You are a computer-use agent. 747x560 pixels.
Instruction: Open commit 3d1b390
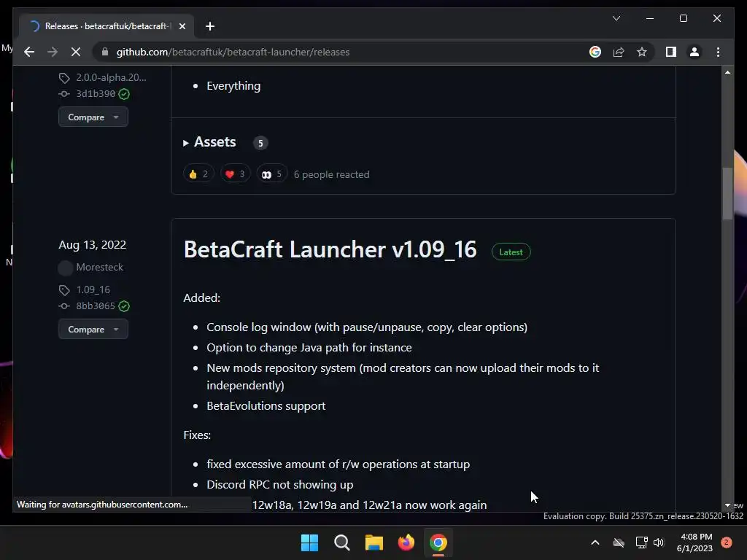96,94
